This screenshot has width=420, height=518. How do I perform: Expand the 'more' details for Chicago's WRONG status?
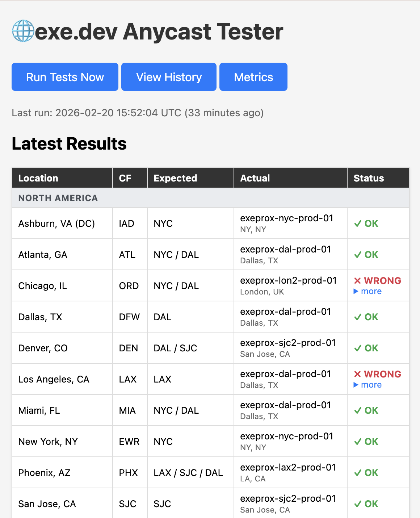point(367,291)
